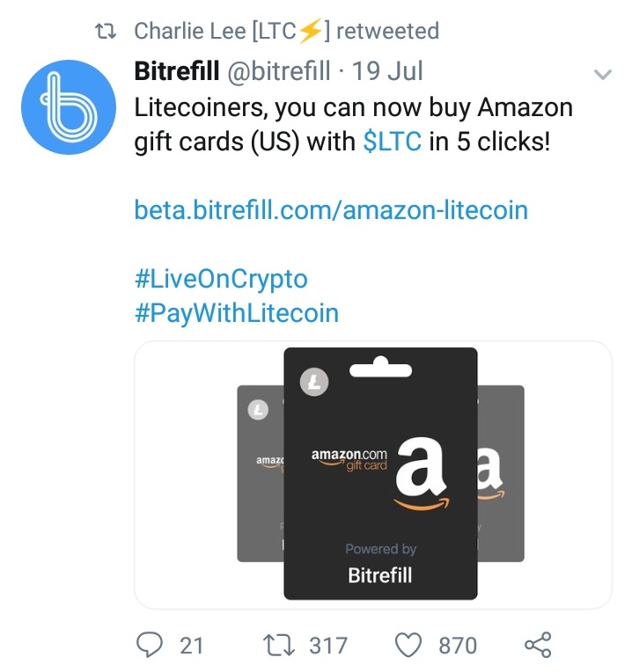View the 317 retweets count
Viewport: 632px width, 672px height.
[328, 646]
